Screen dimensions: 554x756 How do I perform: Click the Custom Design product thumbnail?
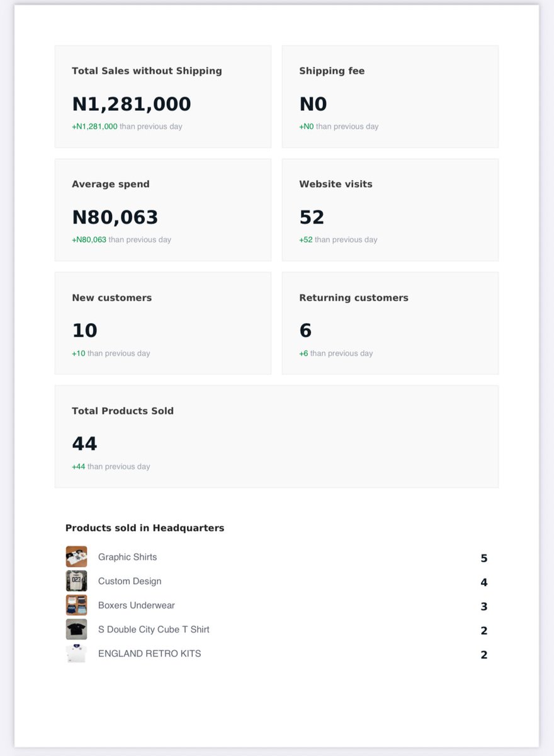pyautogui.click(x=76, y=581)
